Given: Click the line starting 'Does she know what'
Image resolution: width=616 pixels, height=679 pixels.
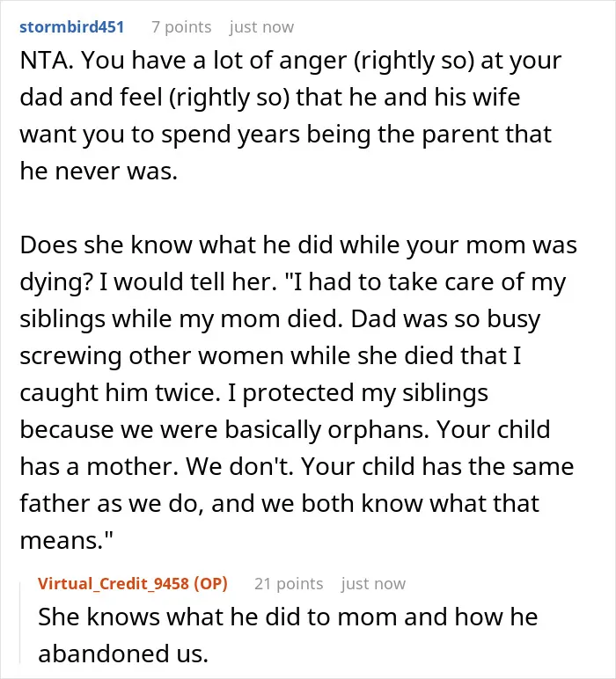Looking at the screenshot, I should [298, 245].
